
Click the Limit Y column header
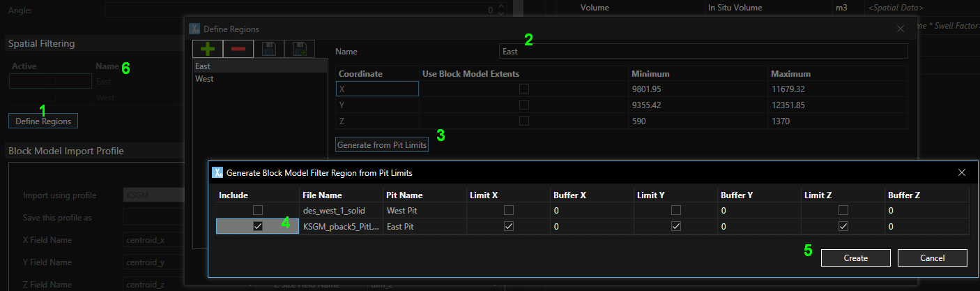650,195
